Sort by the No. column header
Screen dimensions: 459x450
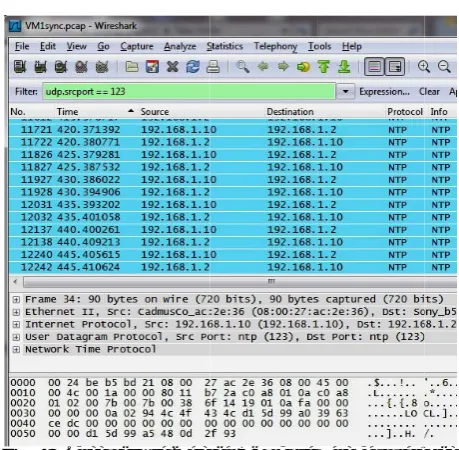coord(32,112)
